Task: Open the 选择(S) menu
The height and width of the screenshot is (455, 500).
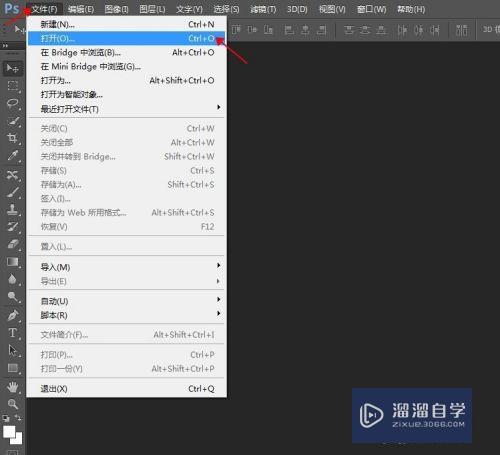Action: (x=226, y=9)
